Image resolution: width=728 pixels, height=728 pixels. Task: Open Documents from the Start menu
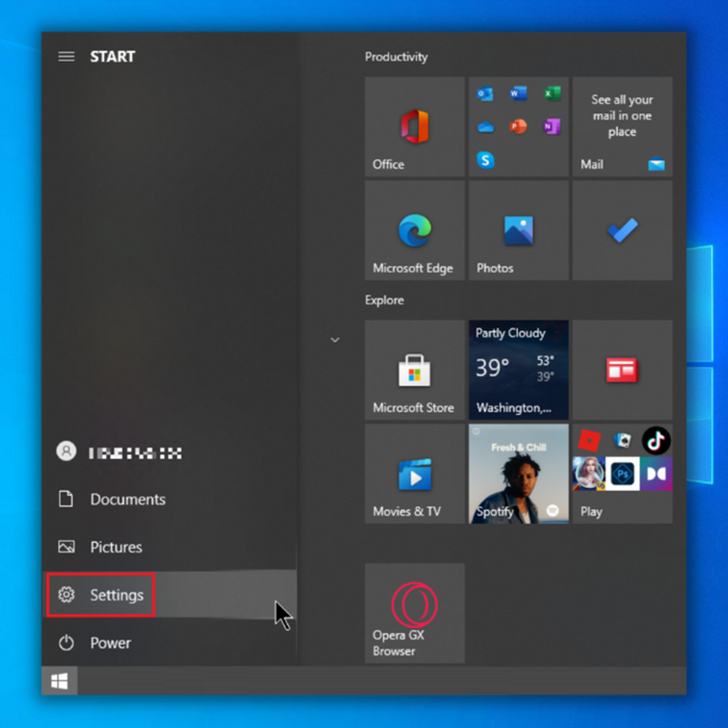pyautogui.click(x=169, y=499)
